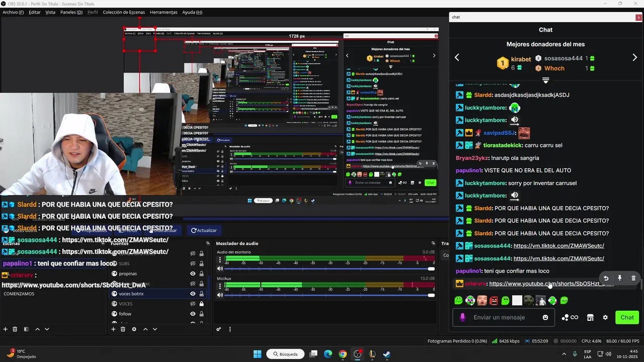
Task: Mute Mic/Aux speaker icon
Action: click(220, 295)
